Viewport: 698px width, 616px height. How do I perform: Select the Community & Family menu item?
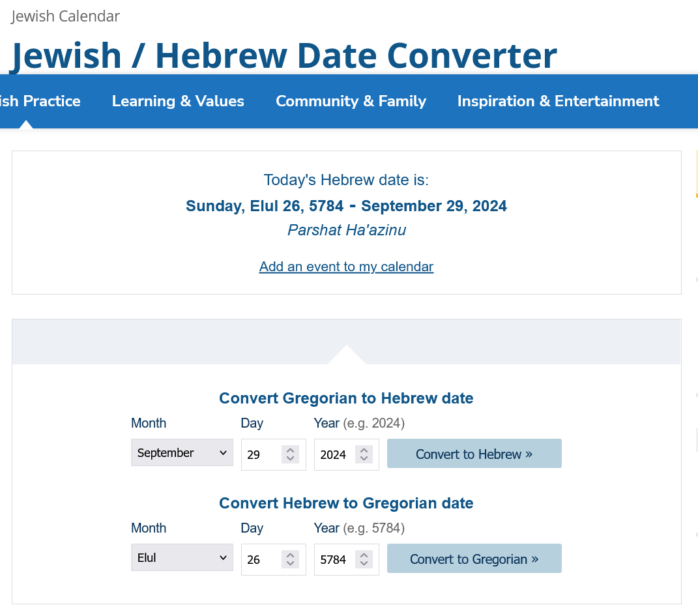coord(351,101)
